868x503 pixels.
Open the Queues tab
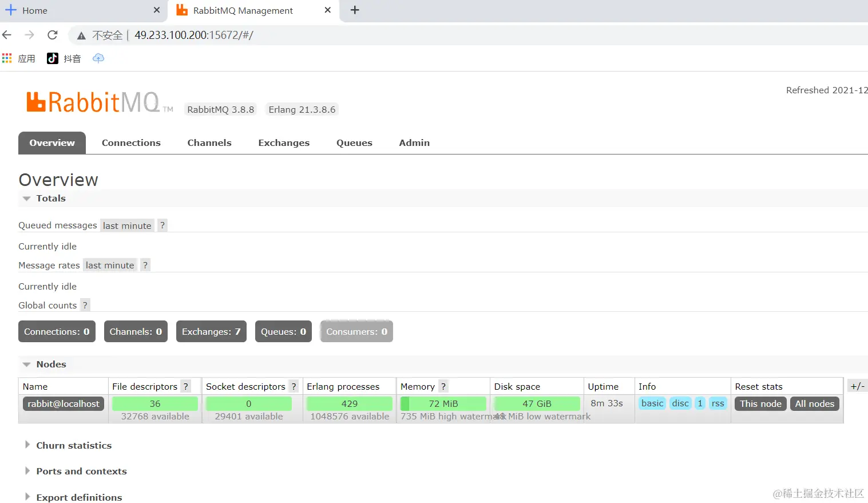pos(354,143)
